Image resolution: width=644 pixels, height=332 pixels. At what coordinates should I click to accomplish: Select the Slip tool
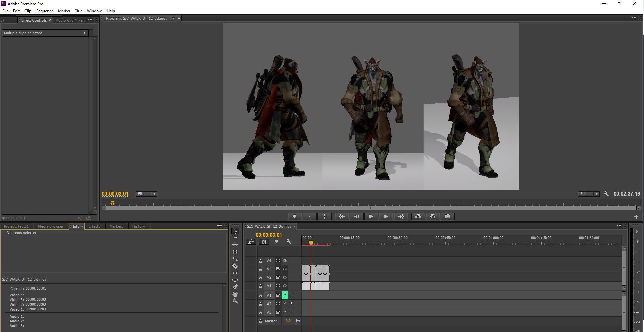pos(235,273)
